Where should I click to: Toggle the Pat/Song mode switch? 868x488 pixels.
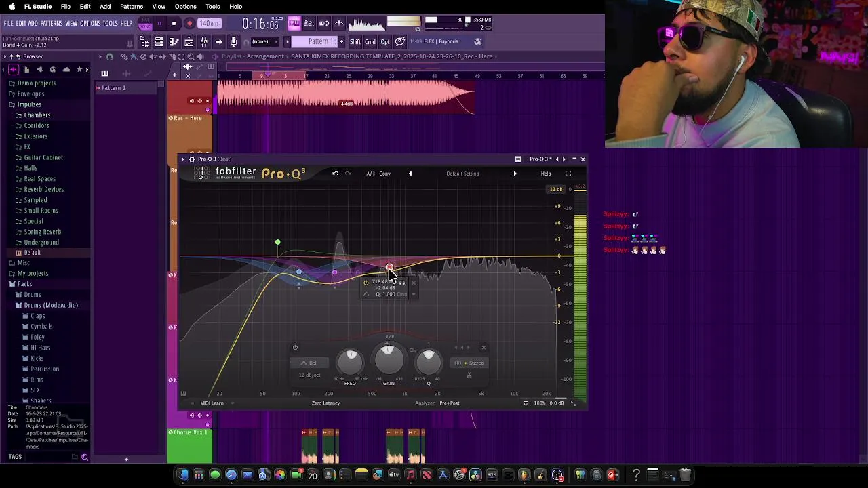[x=145, y=24]
